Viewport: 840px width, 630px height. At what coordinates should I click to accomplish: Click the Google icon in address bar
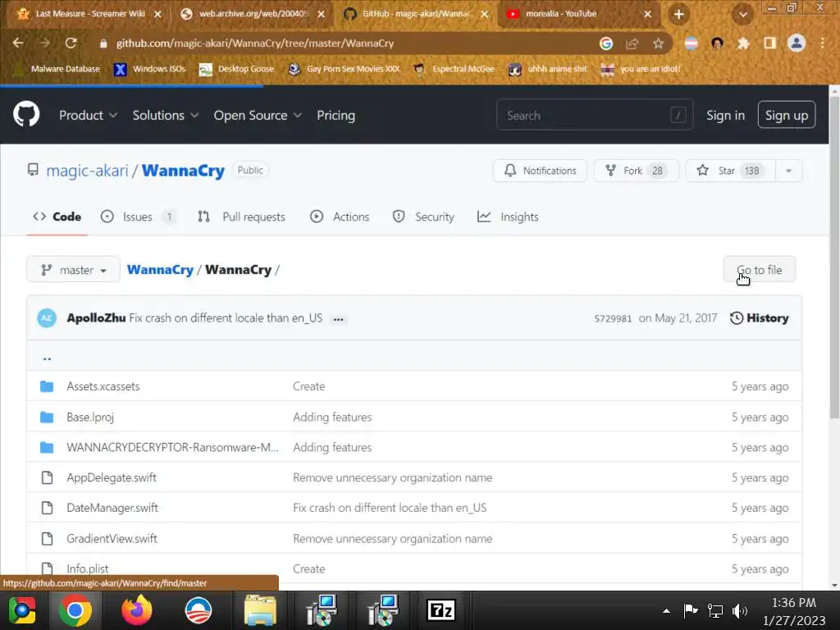click(606, 43)
